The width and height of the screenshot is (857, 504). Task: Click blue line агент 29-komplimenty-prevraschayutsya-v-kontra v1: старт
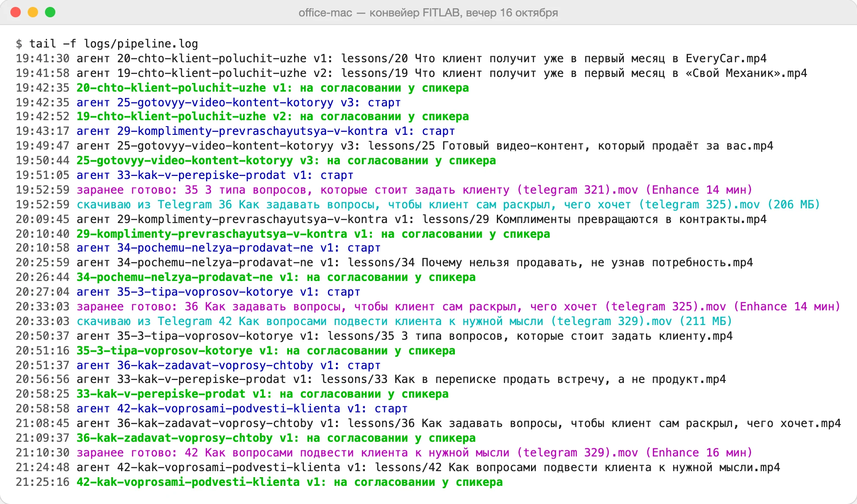click(x=236, y=131)
